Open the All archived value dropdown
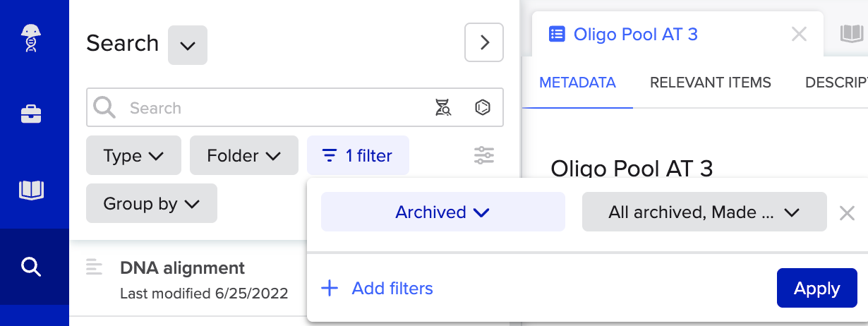Screen dimensions: 868x326 click(x=704, y=212)
